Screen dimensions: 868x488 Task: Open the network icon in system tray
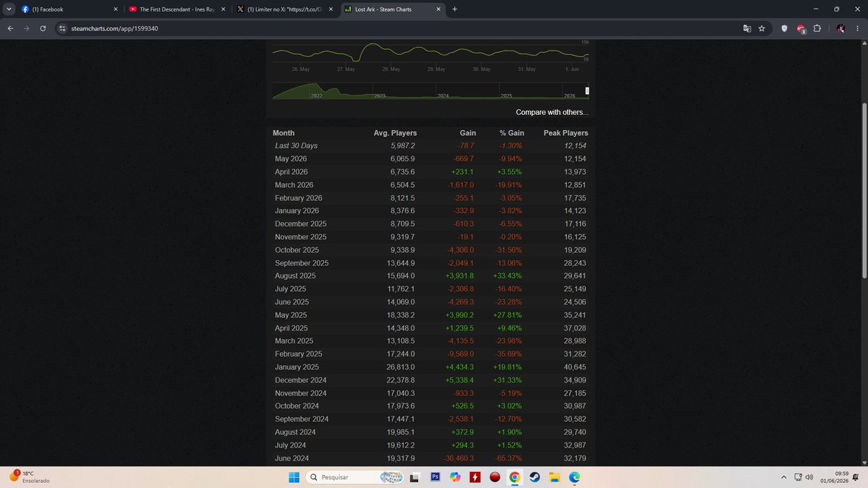point(798,477)
